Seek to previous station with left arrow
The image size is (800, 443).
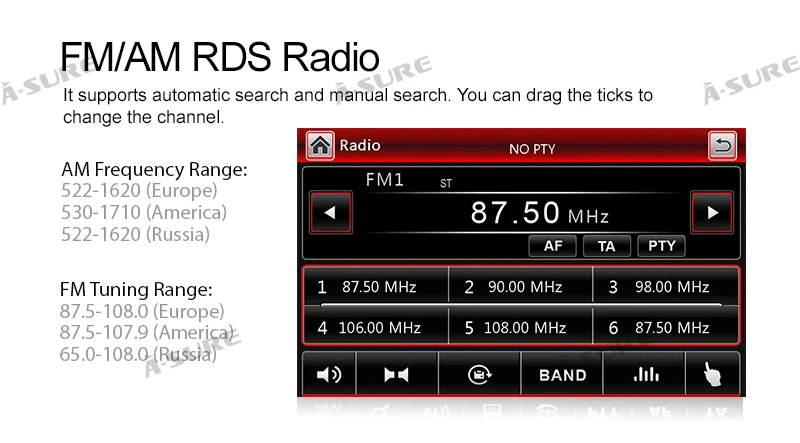coord(331,212)
